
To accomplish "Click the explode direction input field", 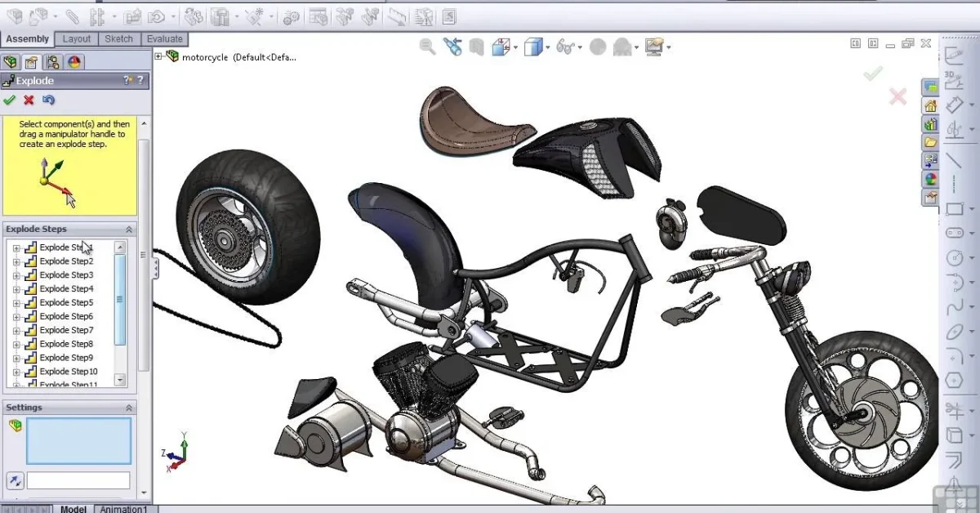I will pyautogui.click(x=78, y=480).
